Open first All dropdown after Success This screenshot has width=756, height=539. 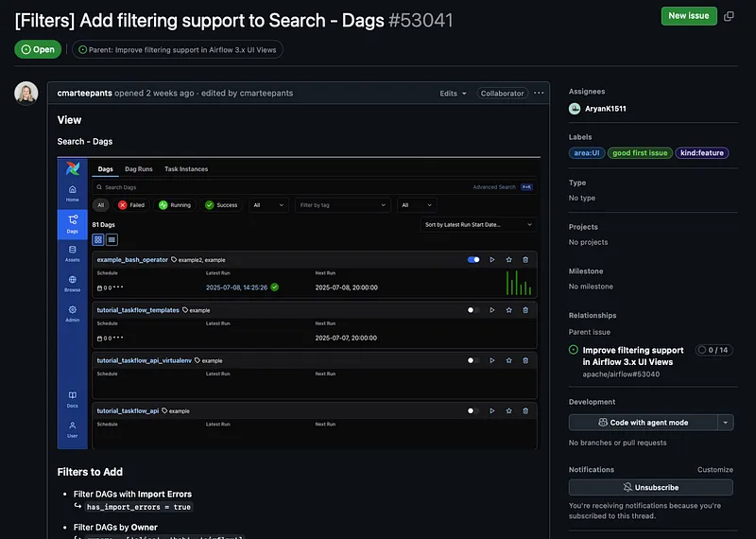click(x=268, y=205)
